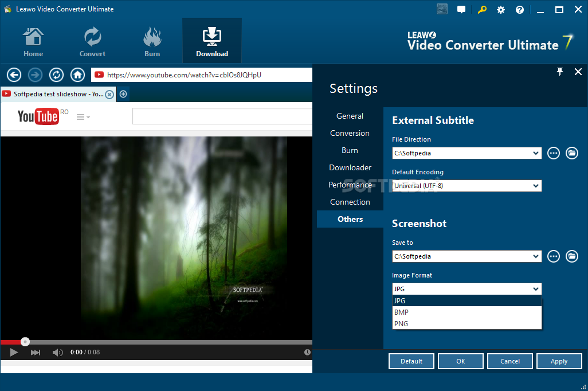The width and height of the screenshot is (588, 391).
Task: Open the Burn settings tab
Action: point(350,150)
